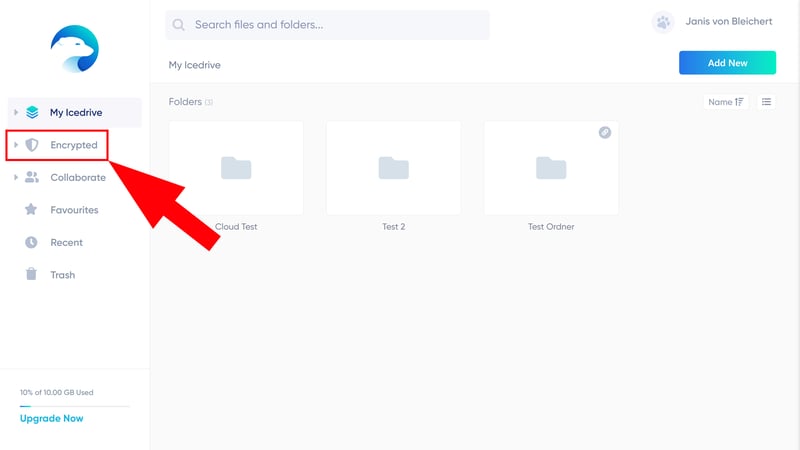Screen dimensions: 800x450
Task: Click the Collaborate people icon
Action: pos(32,177)
